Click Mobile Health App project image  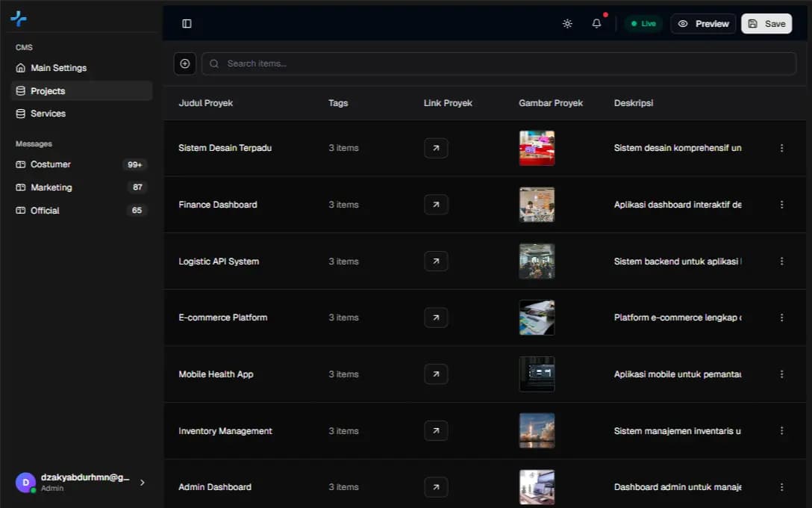tap(537, 374)
